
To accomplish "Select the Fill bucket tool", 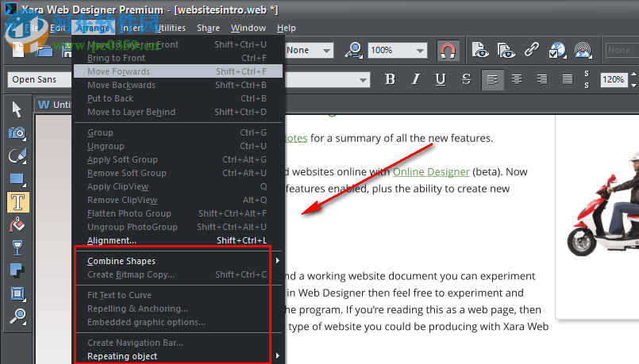I will point(17,224).
